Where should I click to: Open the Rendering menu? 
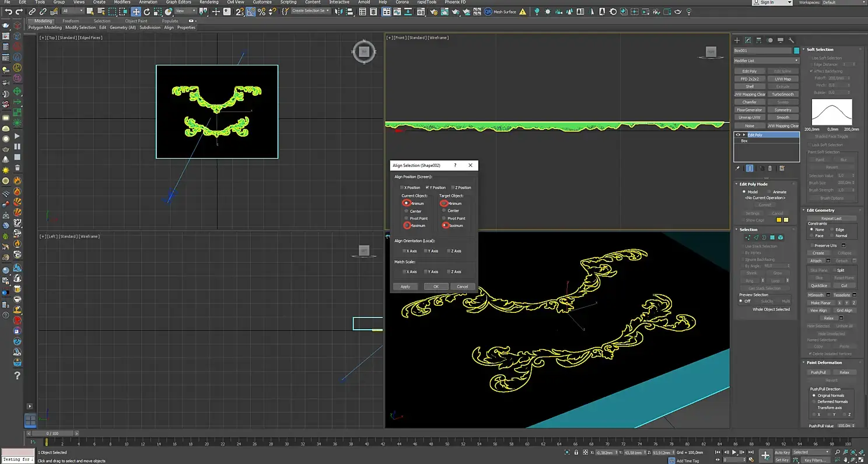click(209, 2)
